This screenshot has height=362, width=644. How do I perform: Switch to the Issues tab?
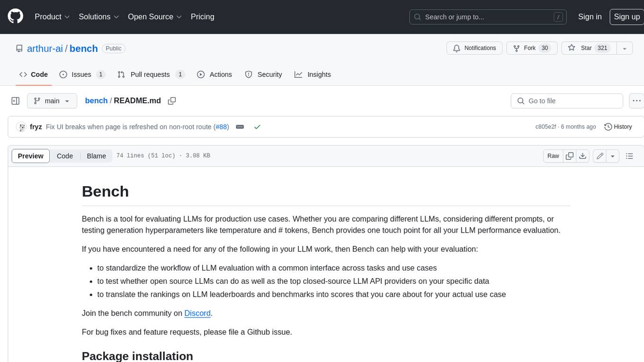point(82,74)
